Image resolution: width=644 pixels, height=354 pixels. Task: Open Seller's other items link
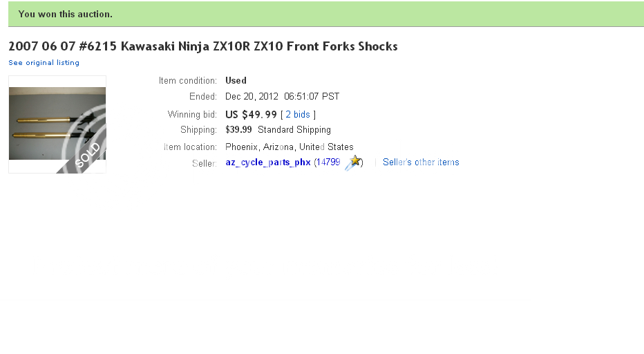pos(421,162)
